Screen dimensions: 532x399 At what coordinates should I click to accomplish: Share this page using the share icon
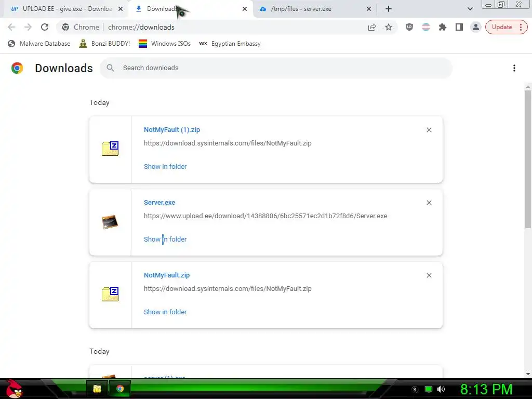click(x=372, y=27)
